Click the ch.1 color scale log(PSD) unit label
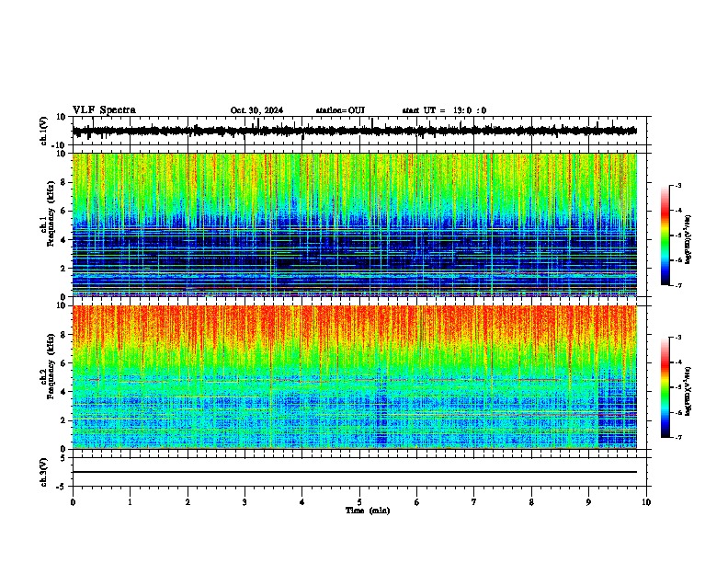 pos(688,239)
